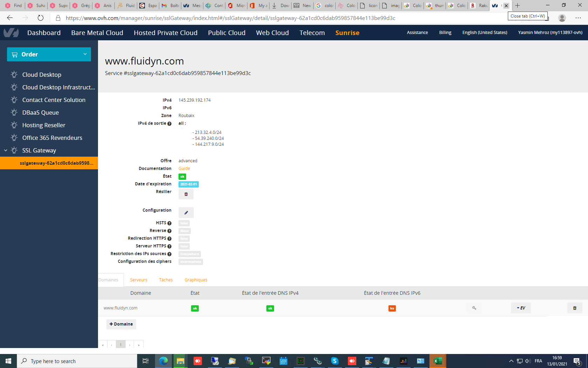Click the IPv4 de sortie help icon

pos(169,124)
